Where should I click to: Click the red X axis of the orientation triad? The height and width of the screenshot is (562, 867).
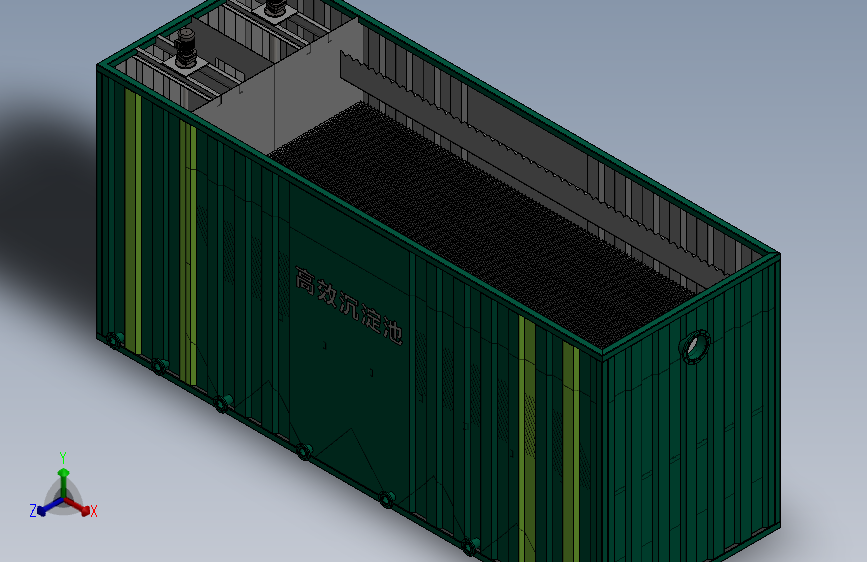(x=77, y=506)
